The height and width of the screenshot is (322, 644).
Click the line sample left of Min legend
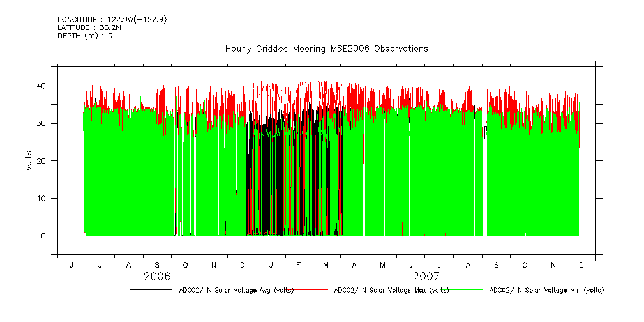click(467, 290)
